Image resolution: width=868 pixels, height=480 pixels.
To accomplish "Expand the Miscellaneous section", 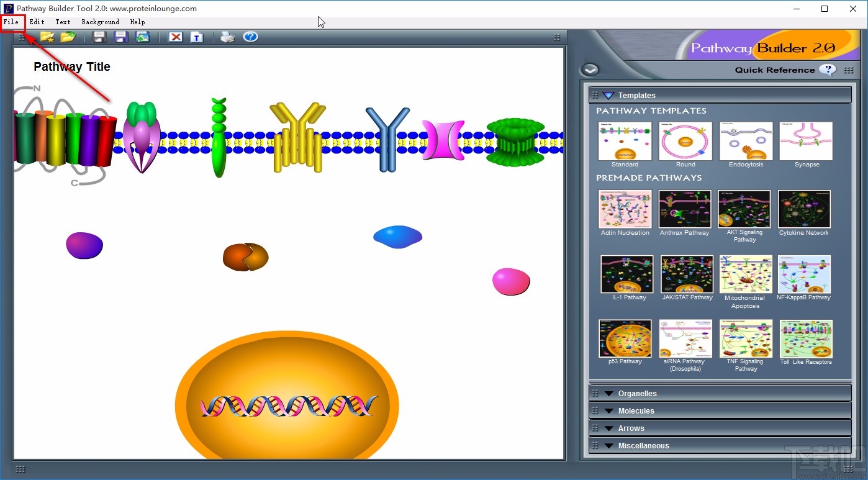I will tap(720, 445).
